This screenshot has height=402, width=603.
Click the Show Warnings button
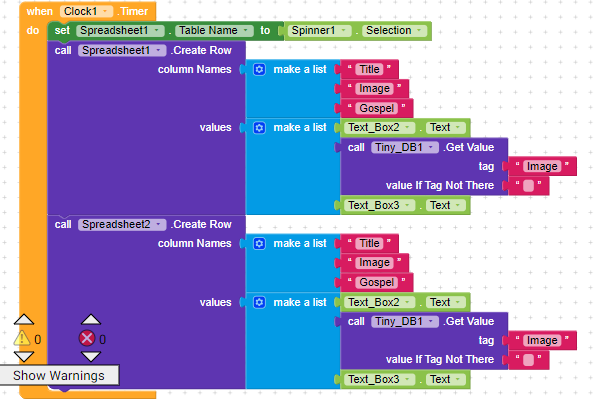59,375
